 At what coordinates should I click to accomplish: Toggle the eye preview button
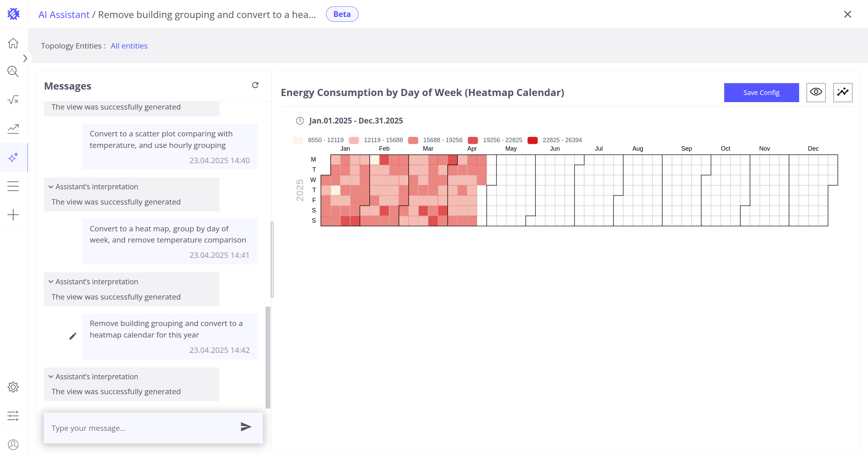click(x=816, y=92)
